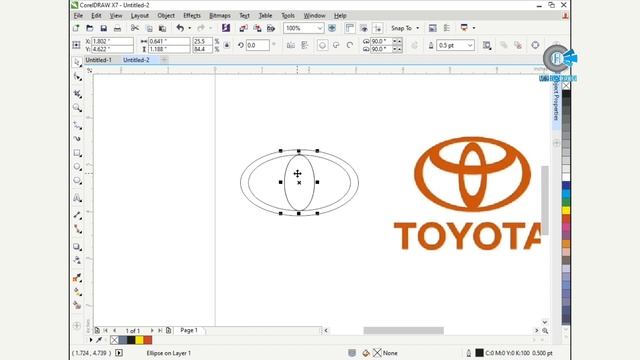Expand status bar coordinates arrow button

[119, 353]
